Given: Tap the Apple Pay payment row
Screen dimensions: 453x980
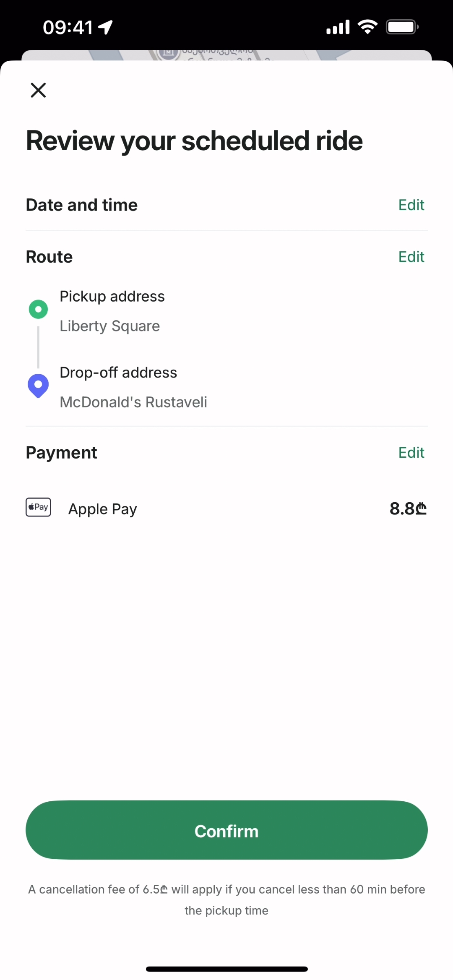Looking at the screenshot, I should pos(103,509).
